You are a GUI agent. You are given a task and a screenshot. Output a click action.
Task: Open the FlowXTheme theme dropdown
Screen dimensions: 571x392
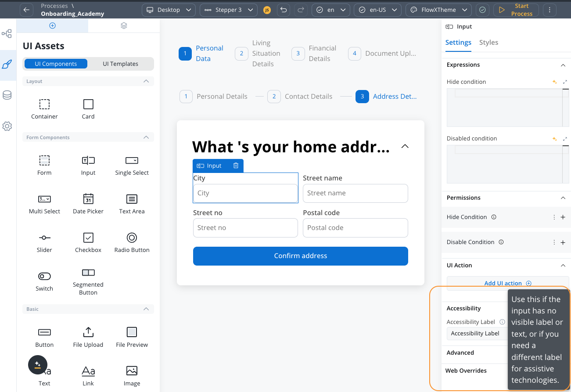point(439,10)
